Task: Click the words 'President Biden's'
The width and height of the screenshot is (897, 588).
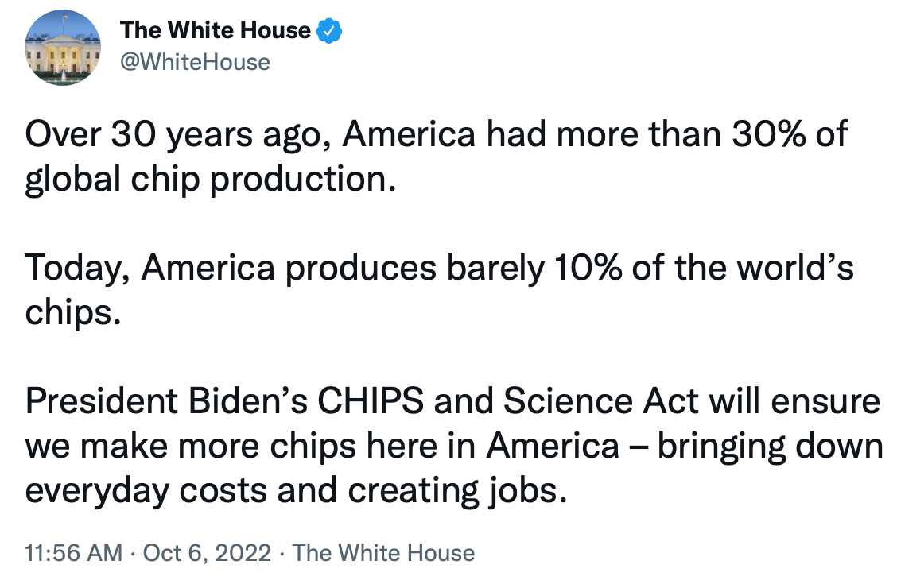Action: 166,400
